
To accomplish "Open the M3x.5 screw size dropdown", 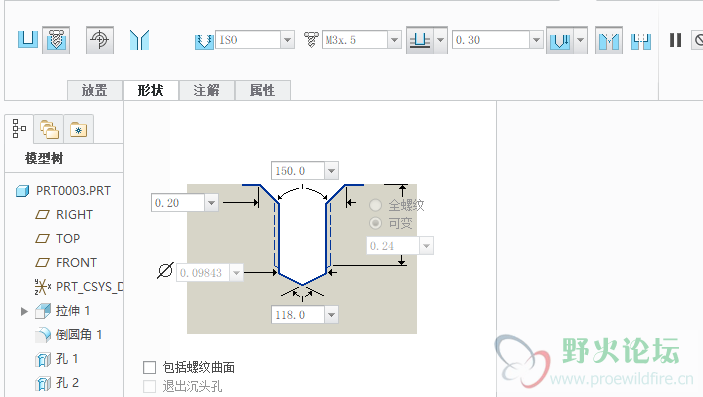I will click(394, 40).
